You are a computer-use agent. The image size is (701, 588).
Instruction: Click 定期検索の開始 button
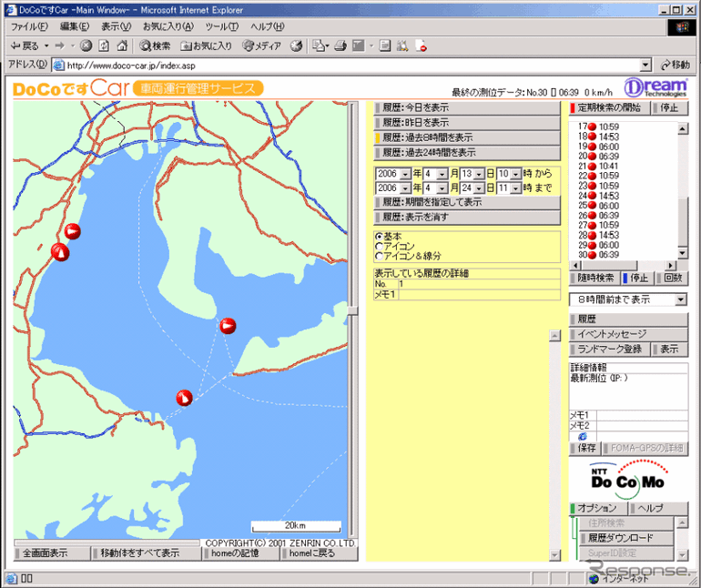tap(609, 107)
